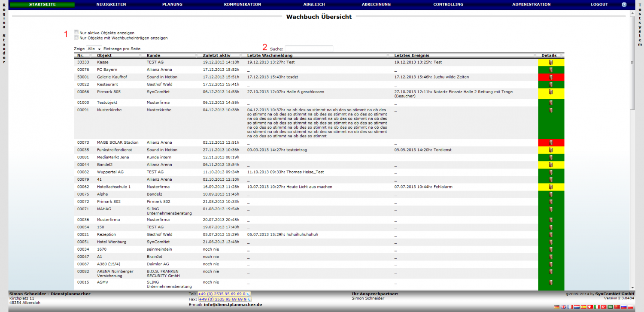
Task: Open details icon for MAGE SOLAR Stadion
Action: tap(551, 142)
